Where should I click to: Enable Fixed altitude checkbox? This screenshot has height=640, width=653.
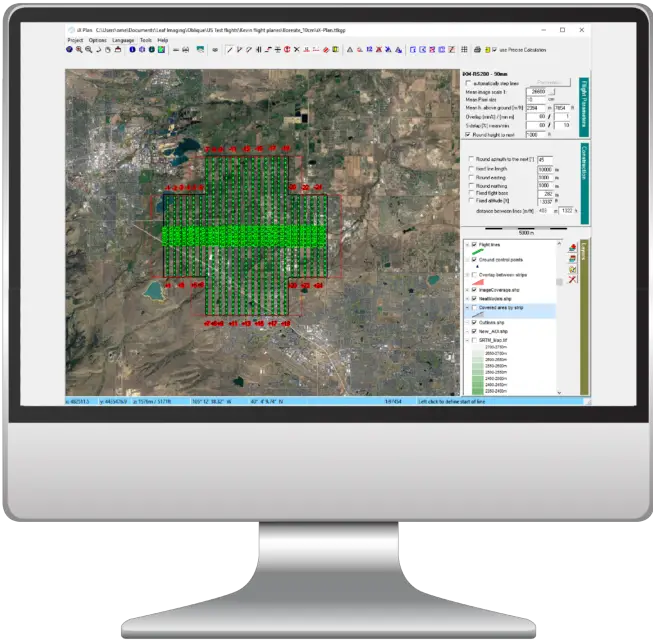pyautogui.click(x=471, y=201)
